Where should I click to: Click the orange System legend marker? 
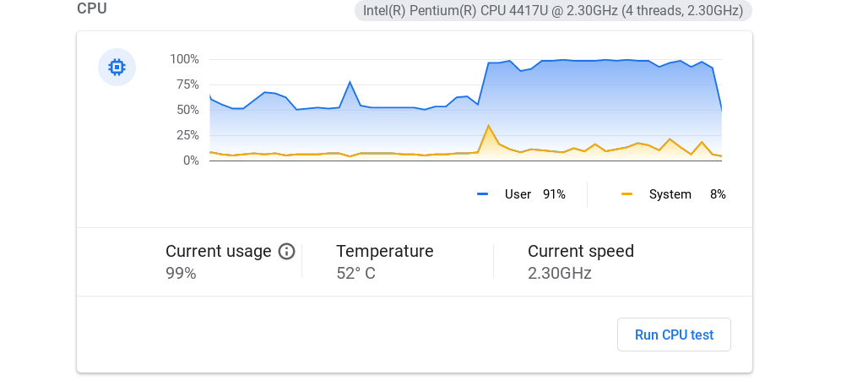[627, 194]
